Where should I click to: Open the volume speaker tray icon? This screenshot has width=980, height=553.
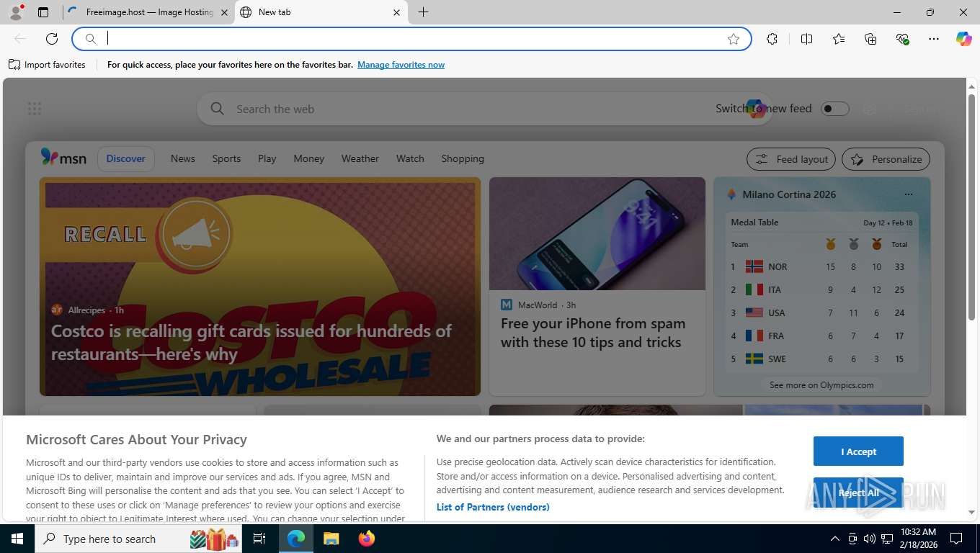pyautogui.click(x=869, y=539)
